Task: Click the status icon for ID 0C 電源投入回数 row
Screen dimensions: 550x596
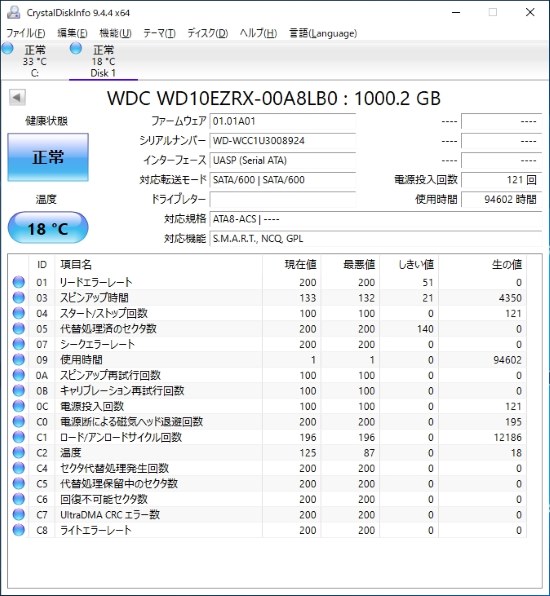Action: pyautogui.click(x=19, y=406)
